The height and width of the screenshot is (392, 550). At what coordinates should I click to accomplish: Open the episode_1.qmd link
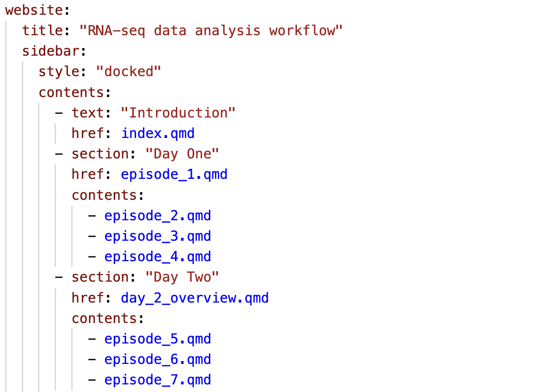pos(174,175)
